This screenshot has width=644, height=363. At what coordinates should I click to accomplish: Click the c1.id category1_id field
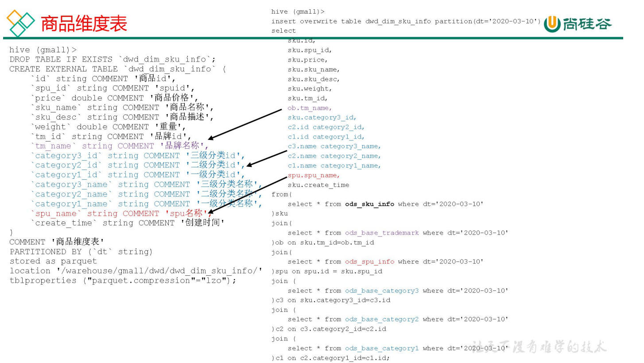(x=326, y=137)
